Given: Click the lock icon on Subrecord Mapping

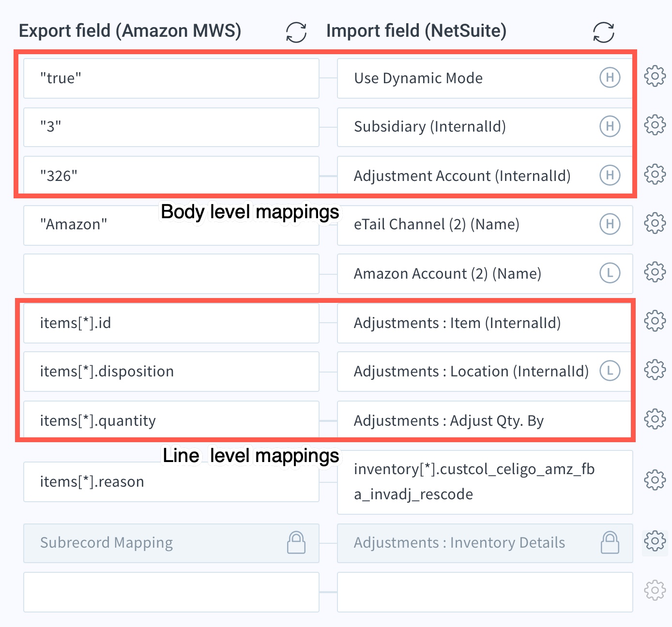Looking at the screenshot, I should pos(296,542).
